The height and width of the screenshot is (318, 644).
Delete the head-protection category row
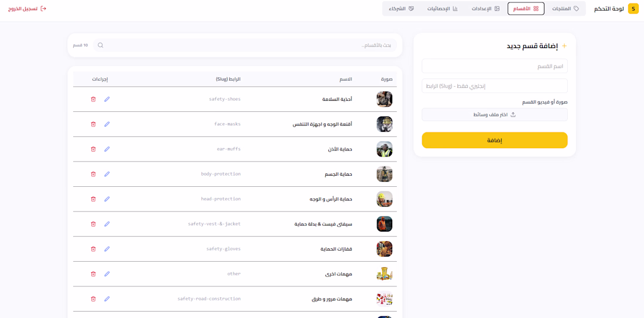pos(93,199)
